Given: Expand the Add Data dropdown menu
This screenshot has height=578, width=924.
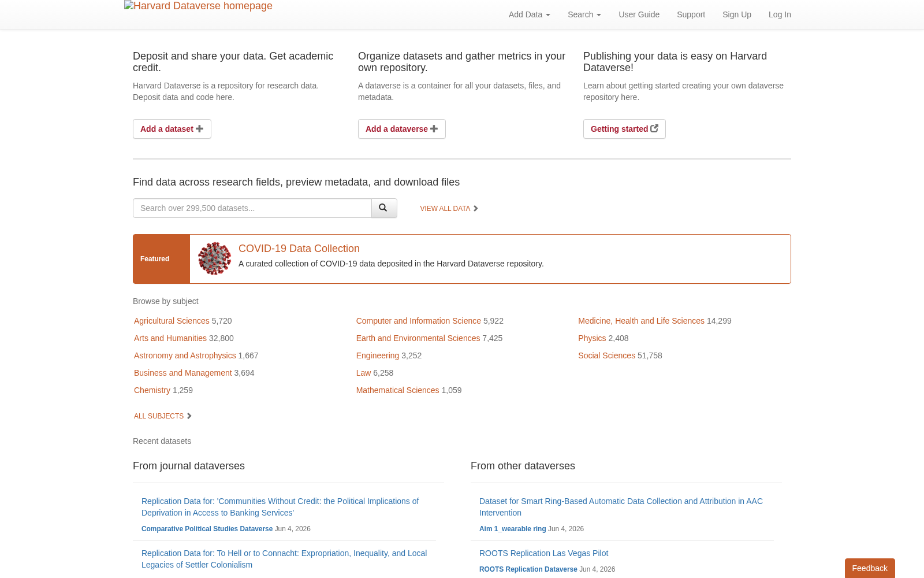Looking at the screenshot, I should click(x=530, y=14).
